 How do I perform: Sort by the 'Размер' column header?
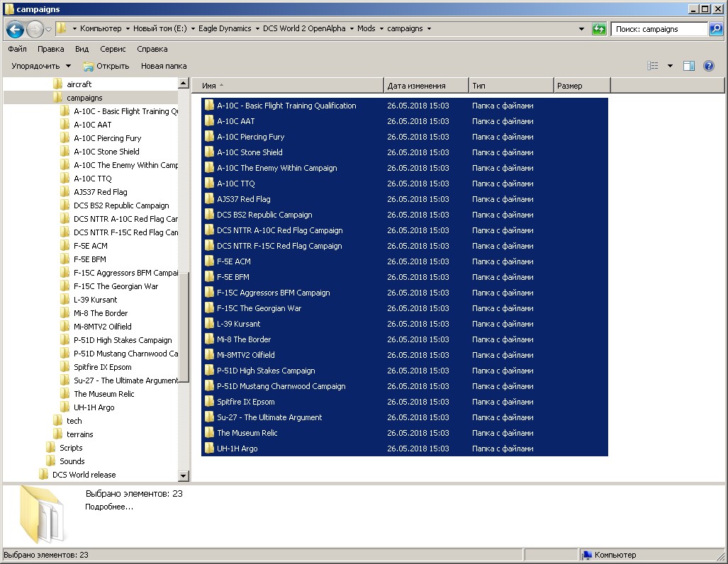[582, 86]
